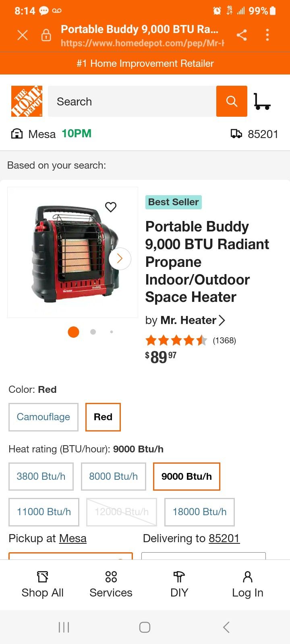Image resolution: width=290 pixels, height=644 pixels.
Task: Tap the underlined 85201 delivery link
Action: pyautogui.click(x=224, y=539)
